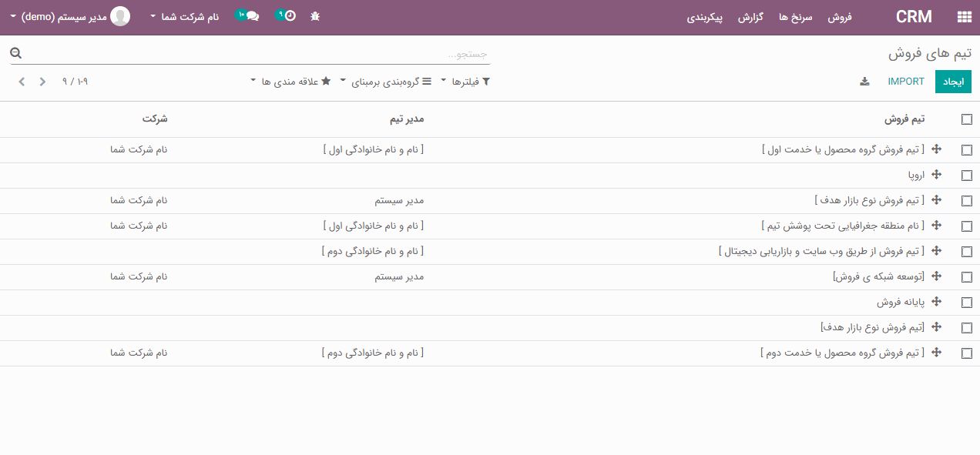Open the فروش menu

pyautogui.click(x=840, y=16)
